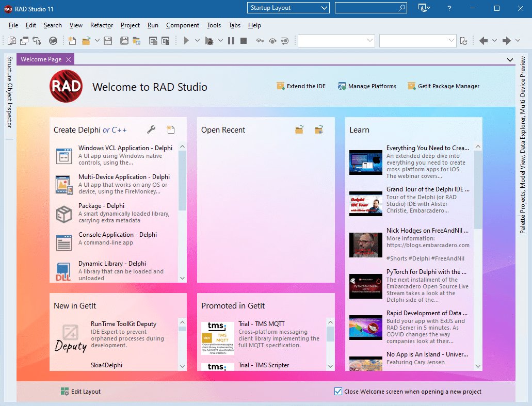Open the first empty toolbar combo box
The image size is (532, 406).
click(336, 41)
